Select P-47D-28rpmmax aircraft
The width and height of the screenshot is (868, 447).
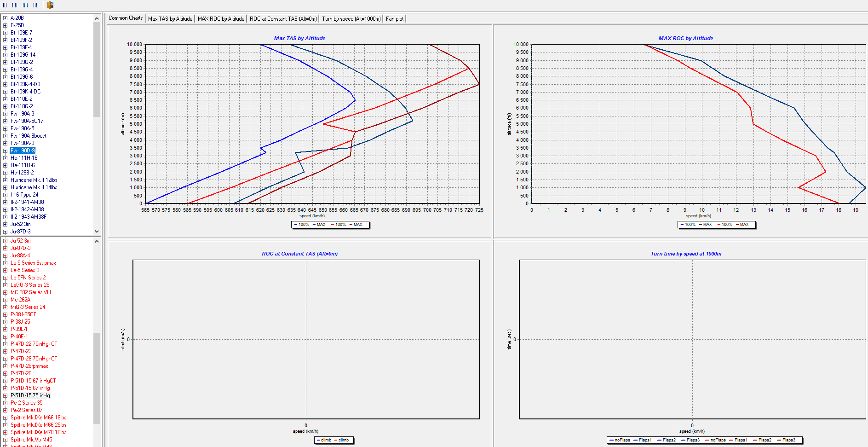pyautogui.click(x=29, y=366)
